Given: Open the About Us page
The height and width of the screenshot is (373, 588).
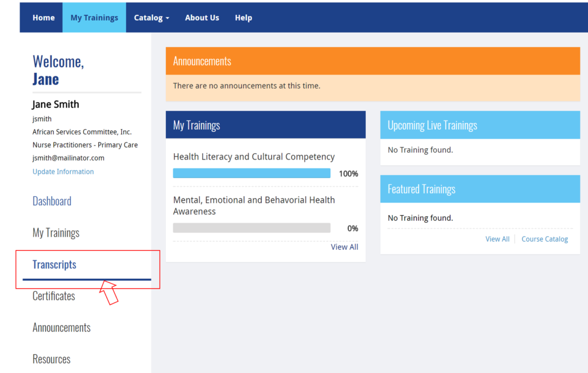Looking at the screenshot, I should tap(202, 18).
